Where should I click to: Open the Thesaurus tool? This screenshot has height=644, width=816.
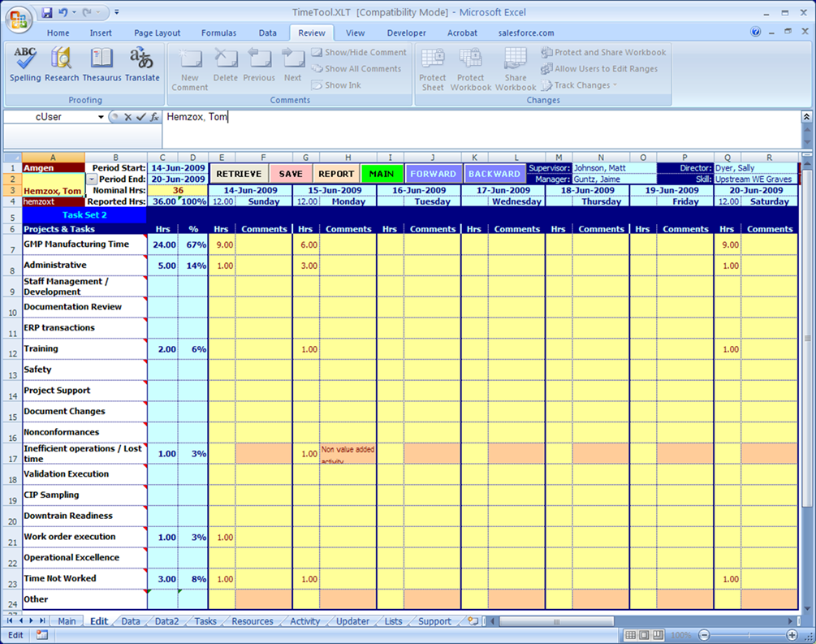101,64
